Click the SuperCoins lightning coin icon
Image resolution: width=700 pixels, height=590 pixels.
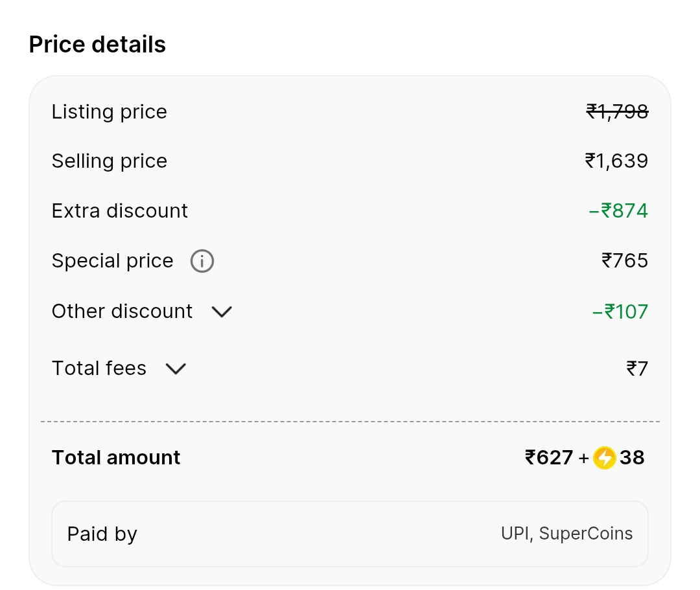604,458
